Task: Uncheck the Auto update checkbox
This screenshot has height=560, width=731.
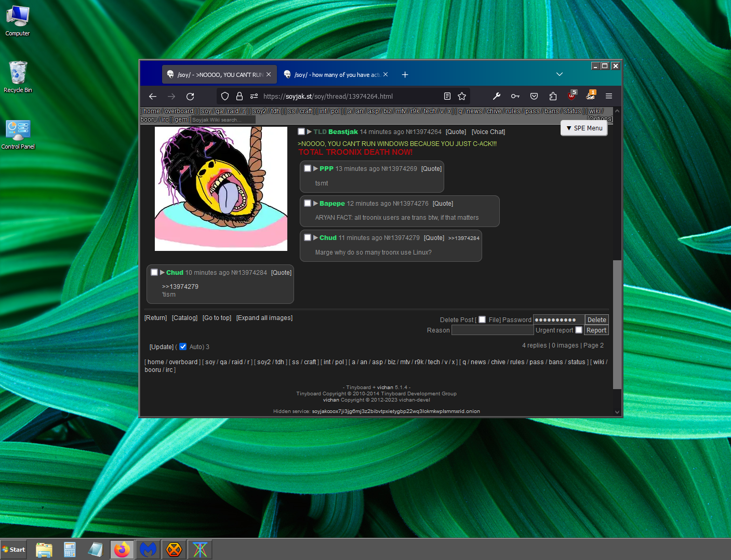Action: pyautogui.click(x=183, y=346)
